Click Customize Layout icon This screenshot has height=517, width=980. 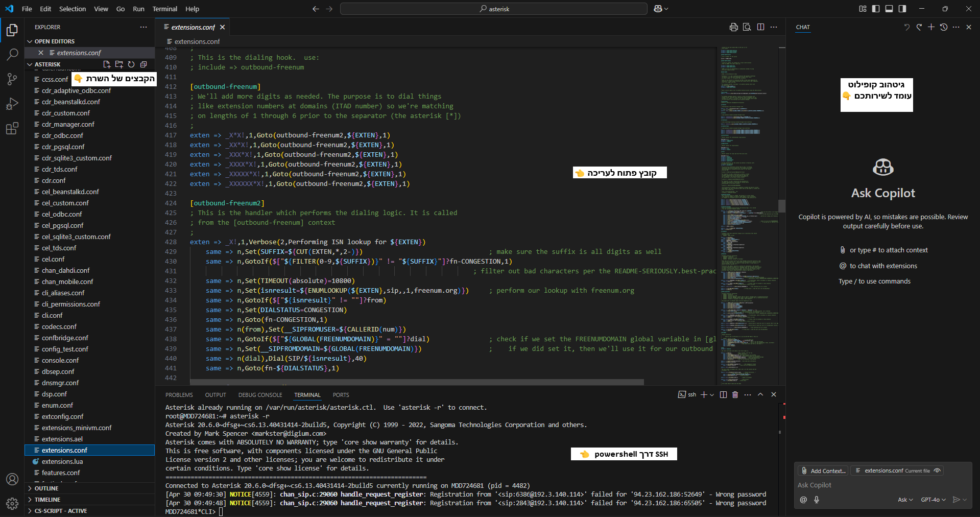pos(863,9)
